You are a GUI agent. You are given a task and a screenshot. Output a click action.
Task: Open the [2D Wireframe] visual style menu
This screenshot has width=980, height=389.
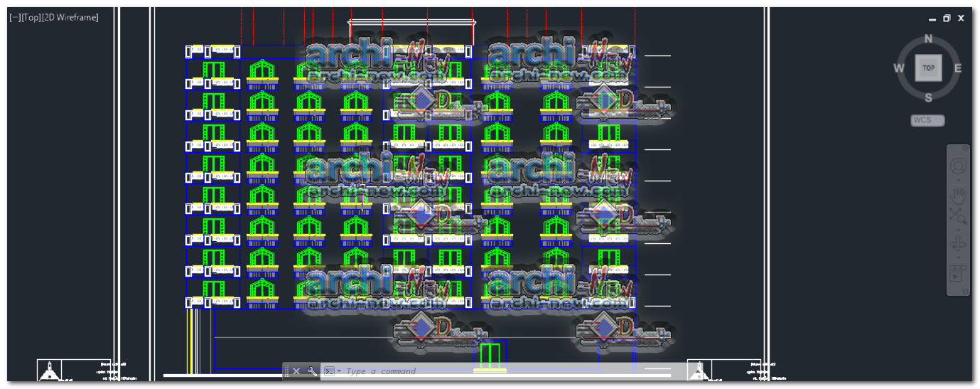[70, 18]
